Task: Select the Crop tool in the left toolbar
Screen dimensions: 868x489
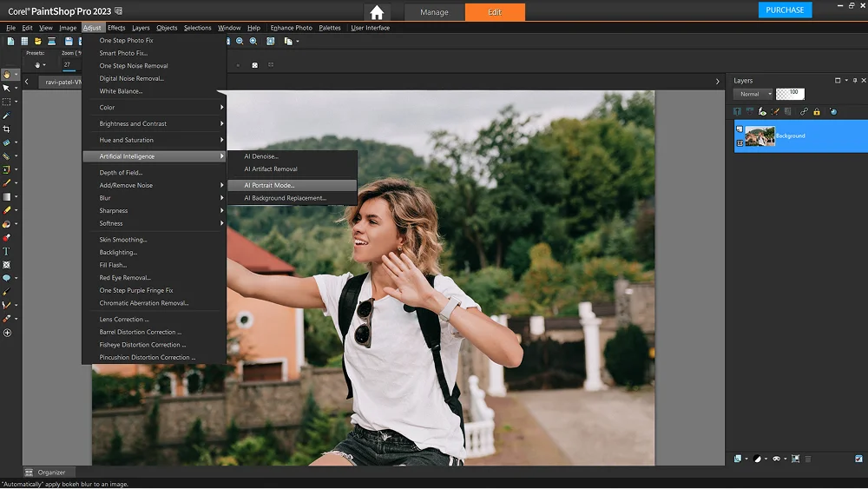Action: tap(6, 129)
